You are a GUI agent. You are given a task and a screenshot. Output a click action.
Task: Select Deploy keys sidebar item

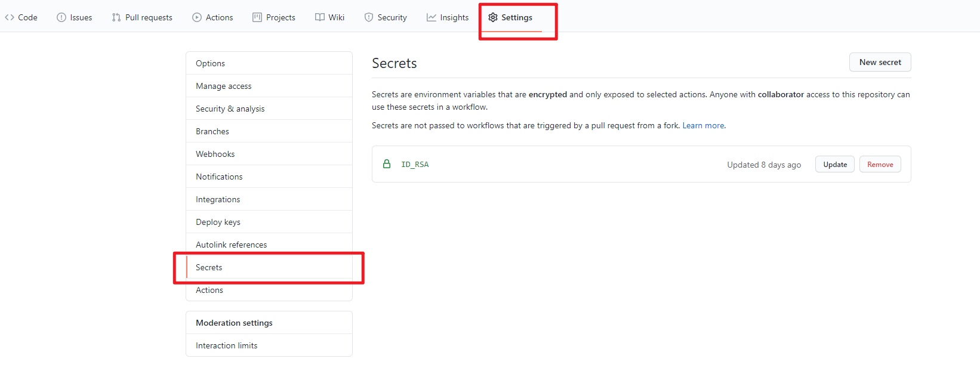click(x=218, y=222)
